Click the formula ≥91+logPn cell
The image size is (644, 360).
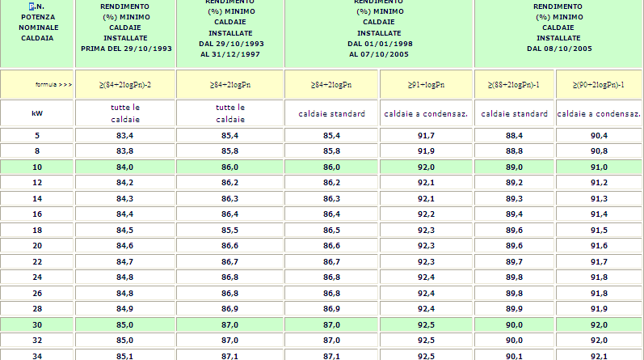click(x=427, y=84)
